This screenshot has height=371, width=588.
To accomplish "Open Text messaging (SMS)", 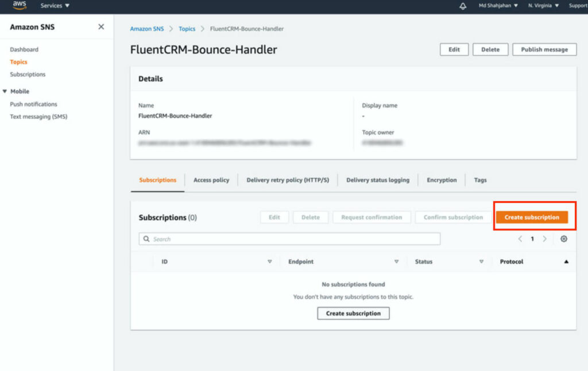I will coord(38,117).
